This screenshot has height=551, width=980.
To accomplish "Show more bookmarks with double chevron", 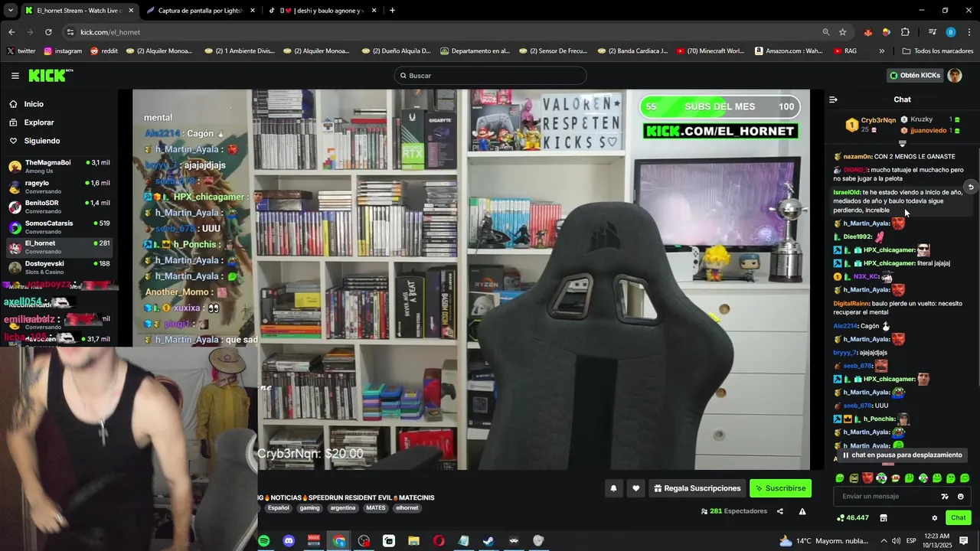I will (881, 51).
